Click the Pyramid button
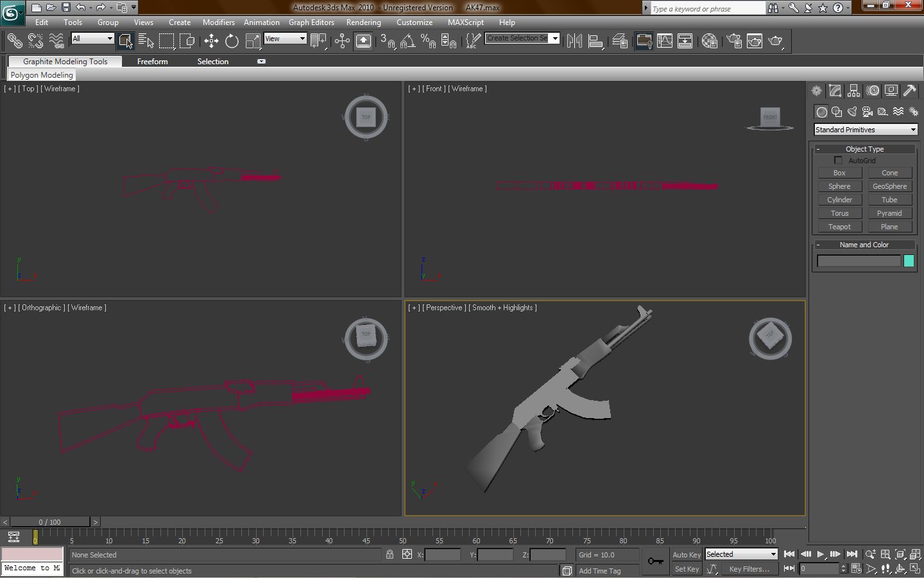 pos(889,213)
